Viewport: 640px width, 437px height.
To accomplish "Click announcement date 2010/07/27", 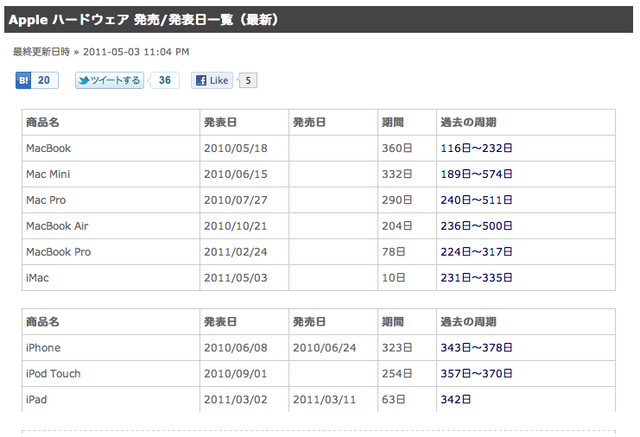I will (236, 200).
